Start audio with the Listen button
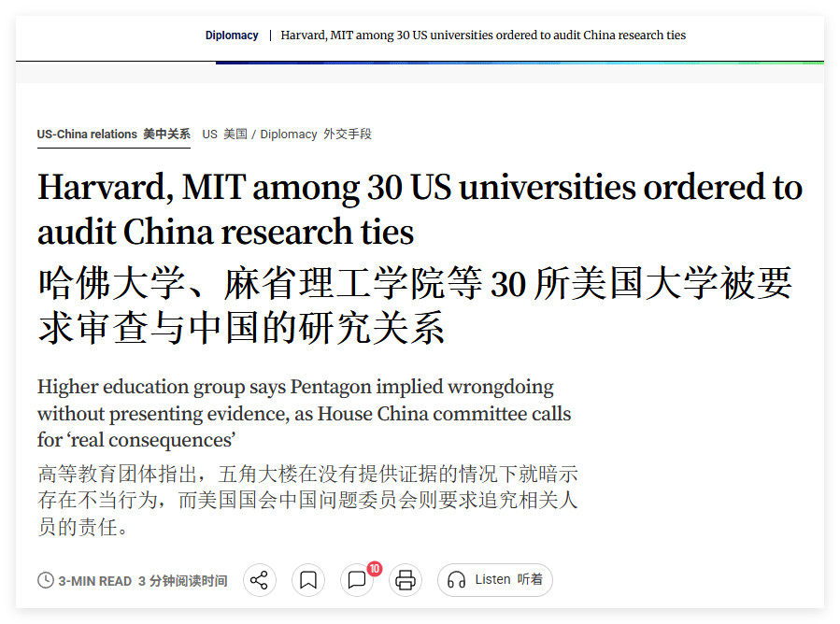The width and height of the screenshot is (840, 624). 495,580
